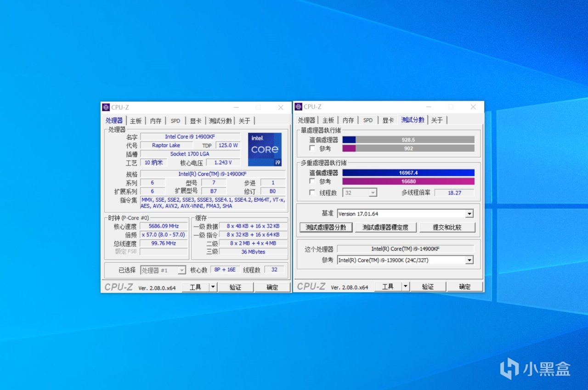Expand the 工具 arrow in the processor window
This screenshot has height=390, width=588.
click(x=213, y=287)
